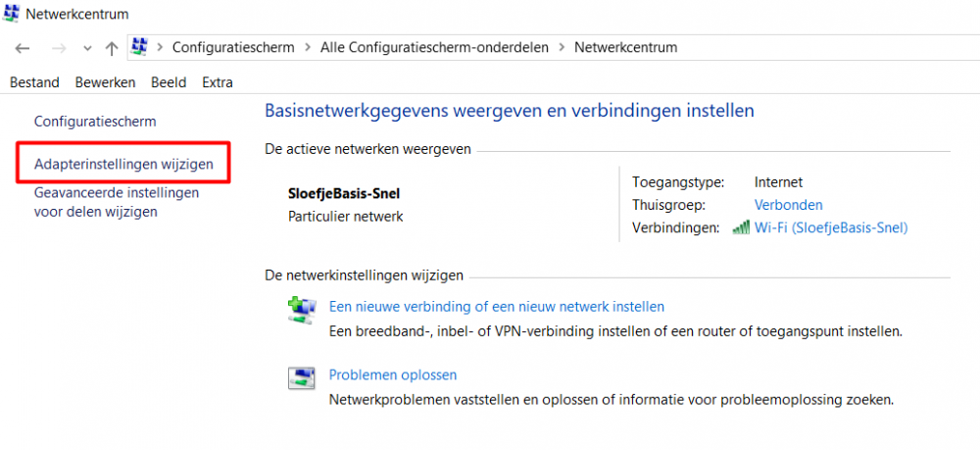
Task: Click the address bar network icon
Action: coord(139,47)
